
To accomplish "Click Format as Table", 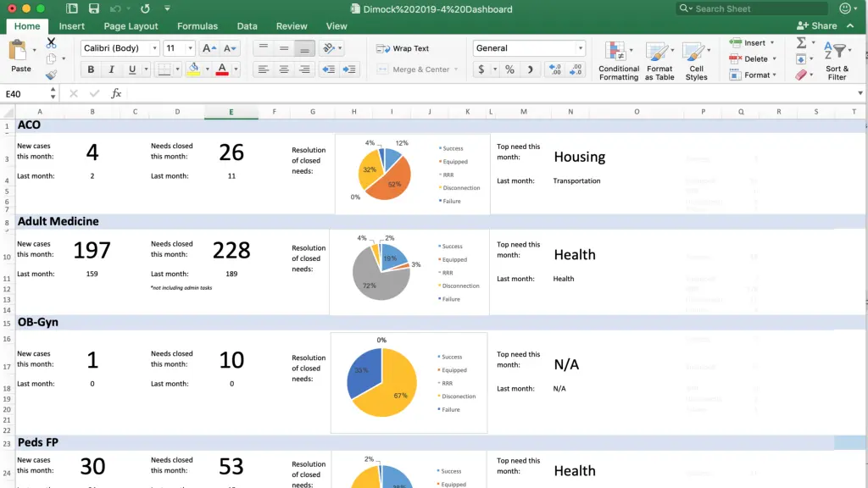I will point(659,61).
